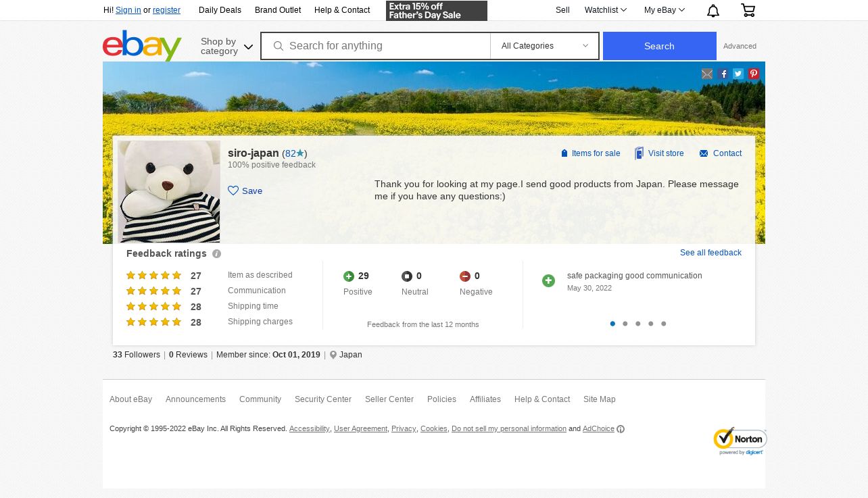Image resolution: width=868 pixels, height=498 pixels.
Task: Open Help & Contact footer link
Action: [x=542, y=399]
